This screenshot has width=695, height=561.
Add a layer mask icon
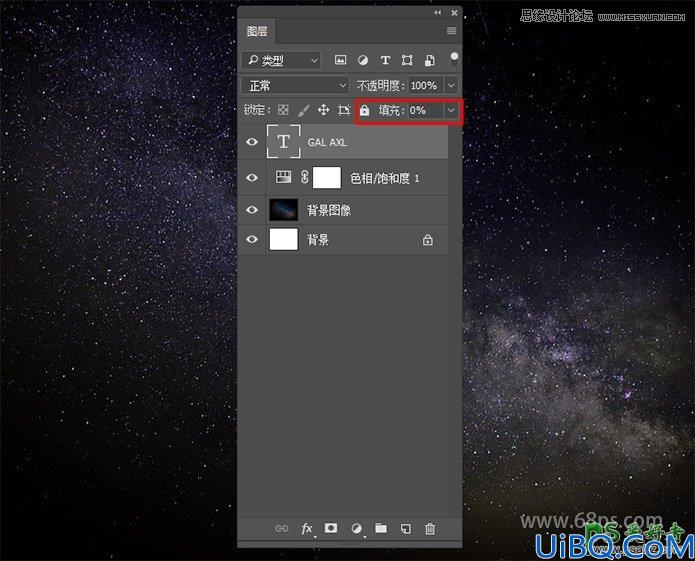(331, 528)
